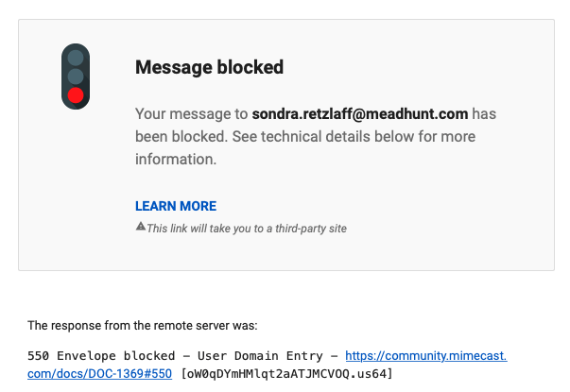Select the sondra.retzlaff@meadhunt.com email address

coord(360,114)
